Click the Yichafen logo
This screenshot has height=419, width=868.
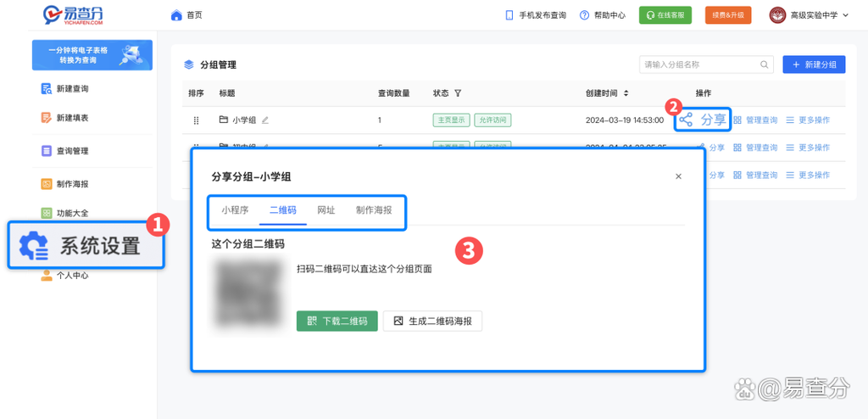73,15
